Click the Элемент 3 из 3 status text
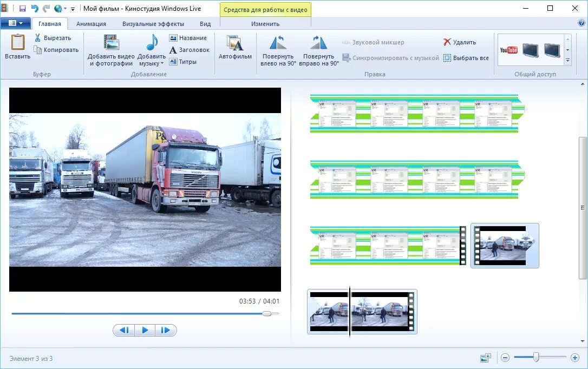 [x=31, y=359]
